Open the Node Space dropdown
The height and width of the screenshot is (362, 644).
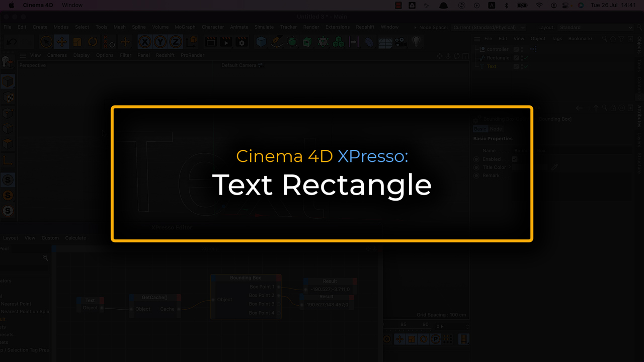[489, 28]
